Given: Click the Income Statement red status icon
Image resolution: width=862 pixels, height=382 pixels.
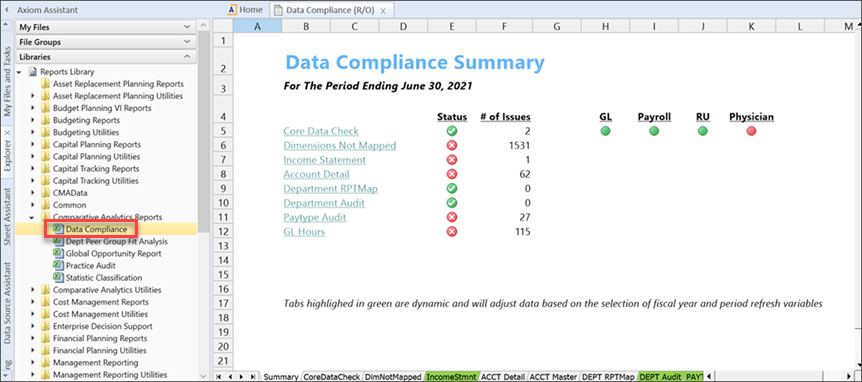Looking at the screenshot, I should pyautogui.click(x=452, y=160).
